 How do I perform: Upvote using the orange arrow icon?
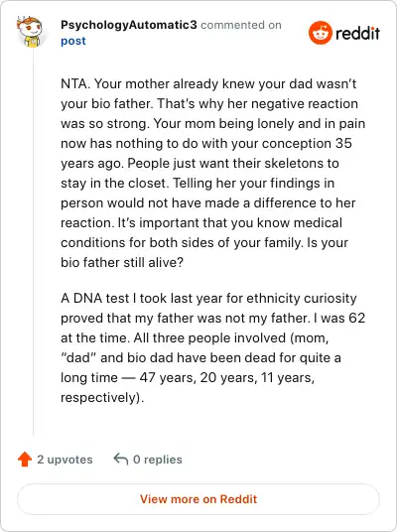25,460
